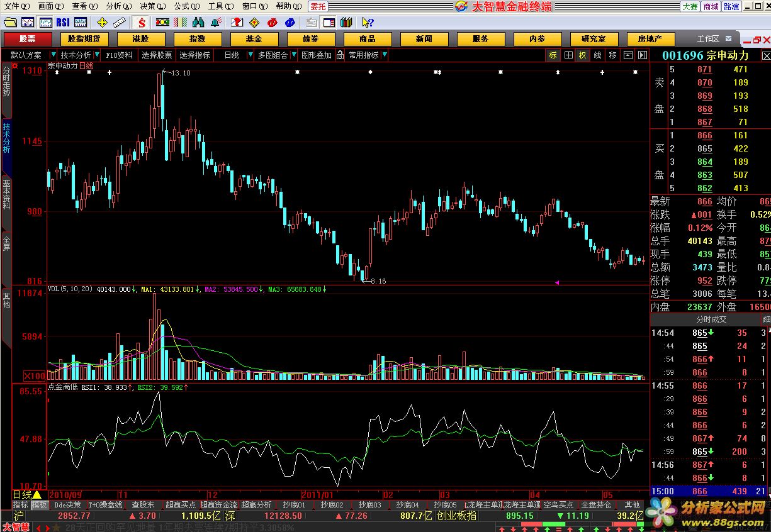The image size is (771, 532).
Task: Click the blue circle phi icon
Action: (290, 22)
